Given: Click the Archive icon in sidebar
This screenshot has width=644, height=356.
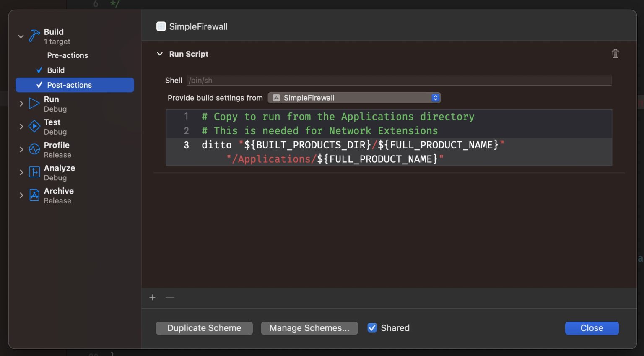Looking at the screenshot, I should coord(34,195).
